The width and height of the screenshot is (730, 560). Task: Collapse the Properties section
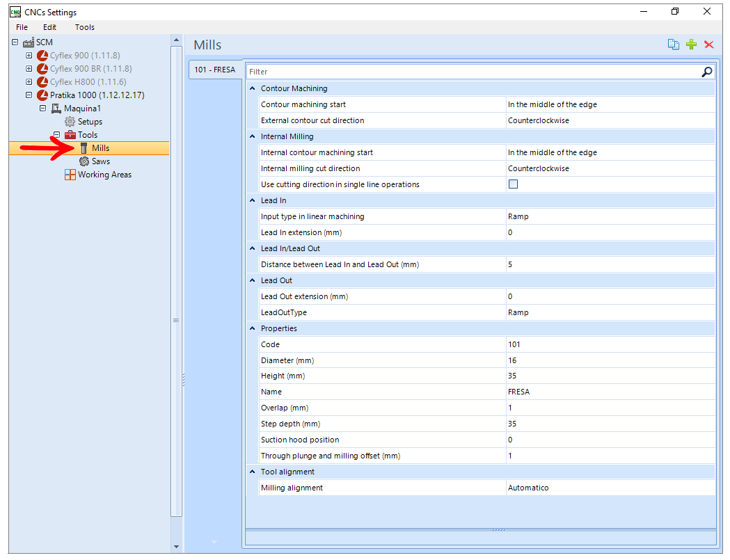[253, 328]
